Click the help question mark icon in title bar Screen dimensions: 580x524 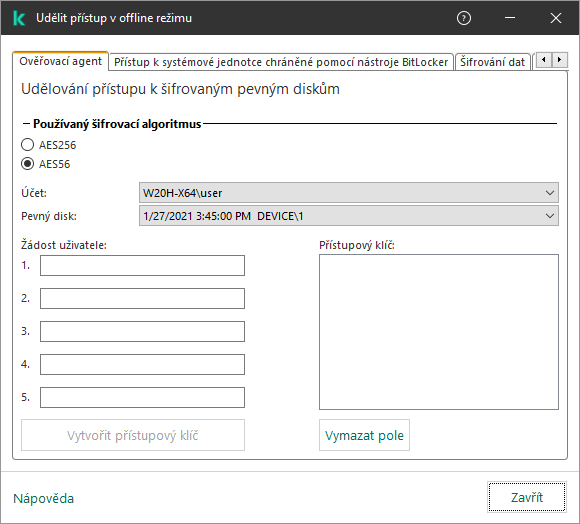(463, 18)
